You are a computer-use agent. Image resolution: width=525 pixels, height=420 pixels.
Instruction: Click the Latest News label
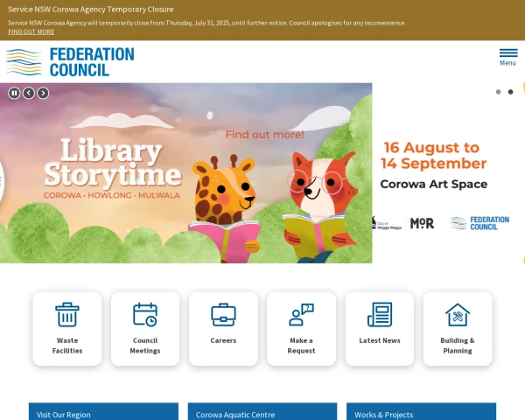pos(380,340)
